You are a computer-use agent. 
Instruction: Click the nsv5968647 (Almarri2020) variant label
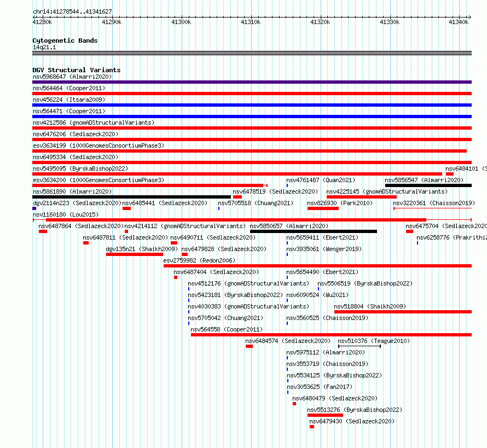(x=72, y=77)
